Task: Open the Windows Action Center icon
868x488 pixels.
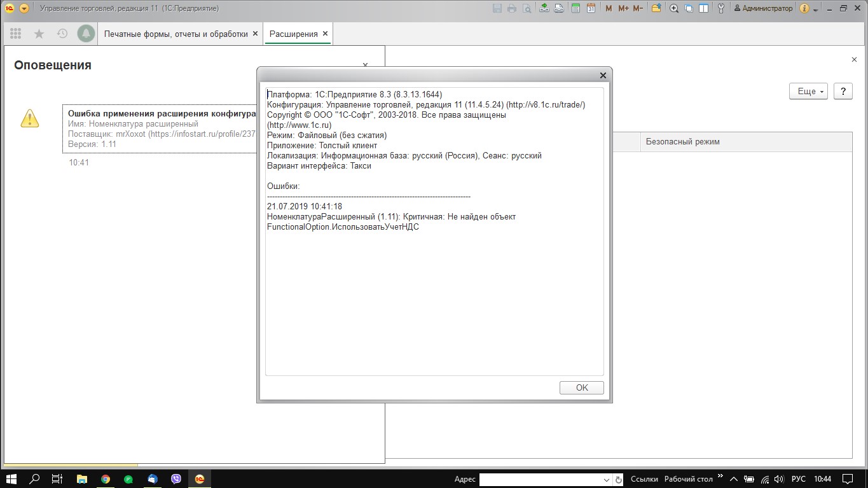Action: (848, 479)
